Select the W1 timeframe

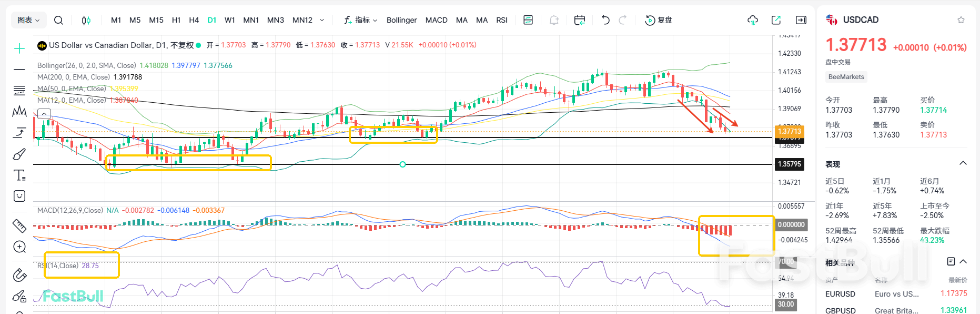click(x=229, y=20)
